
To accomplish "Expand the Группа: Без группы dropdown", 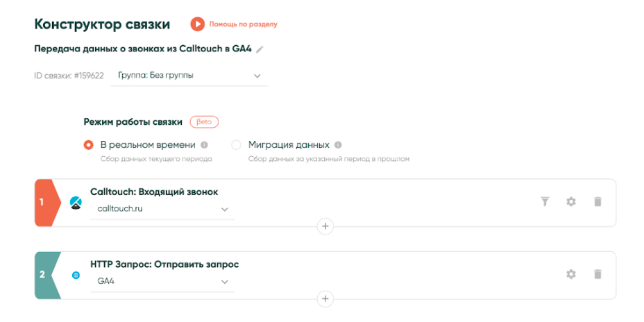I will tap(189, 75).
